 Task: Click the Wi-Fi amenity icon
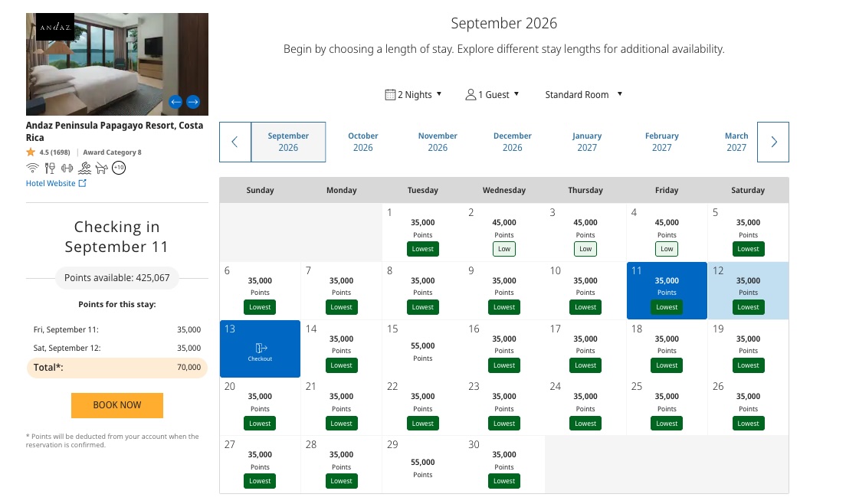[32, 168]
